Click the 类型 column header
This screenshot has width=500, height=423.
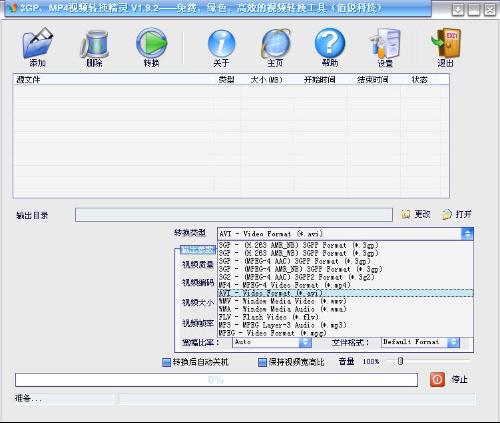click(227, 80)
